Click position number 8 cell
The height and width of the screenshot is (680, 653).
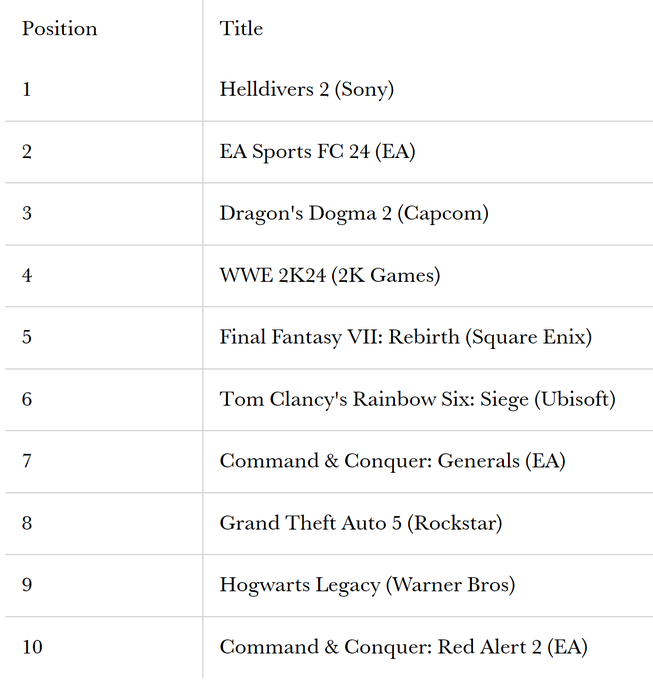click(x=27, y=523)
